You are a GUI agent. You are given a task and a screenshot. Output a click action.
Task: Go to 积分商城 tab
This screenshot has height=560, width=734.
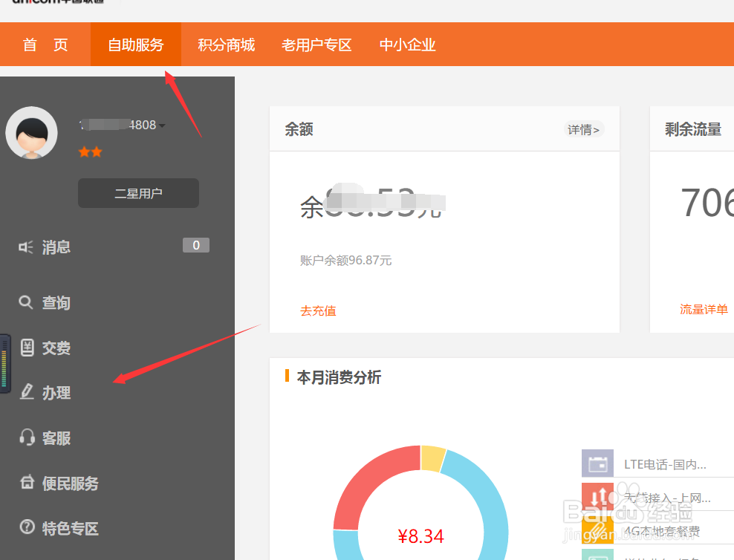click(226, 45)
